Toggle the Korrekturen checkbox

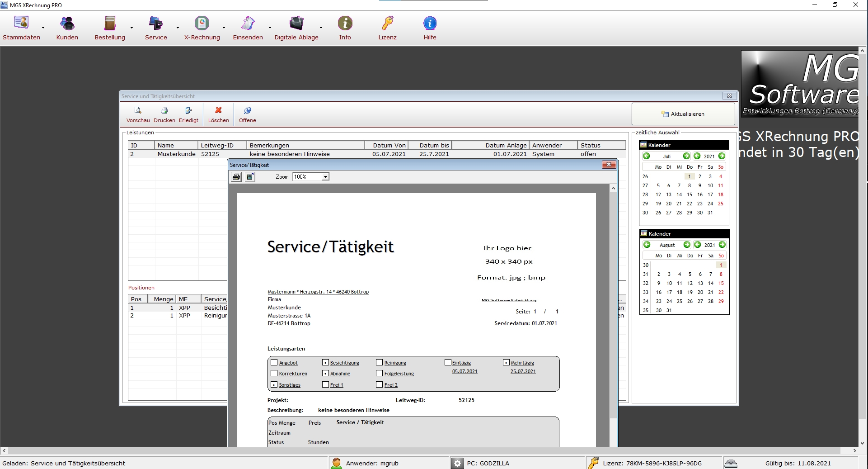(274, 373)
